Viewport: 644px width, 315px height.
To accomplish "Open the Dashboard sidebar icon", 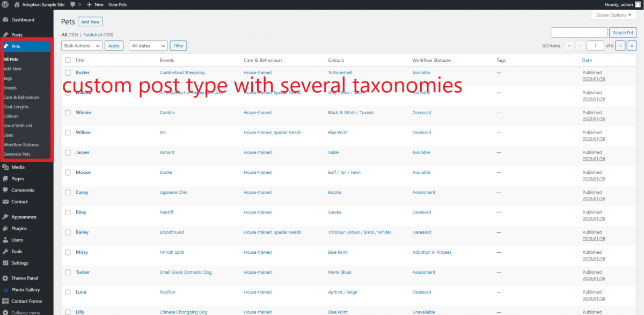I will click(5, 20).
